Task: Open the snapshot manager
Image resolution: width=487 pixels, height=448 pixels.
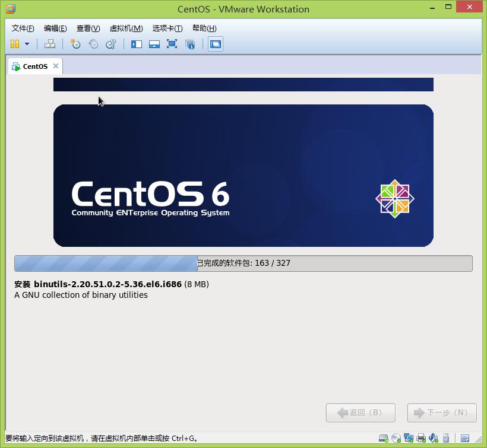Action: click(111, 44)
